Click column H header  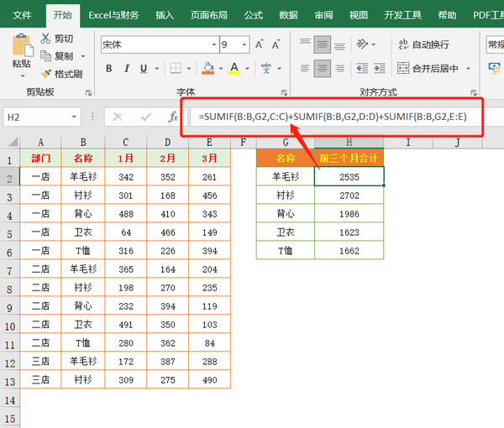349,143
